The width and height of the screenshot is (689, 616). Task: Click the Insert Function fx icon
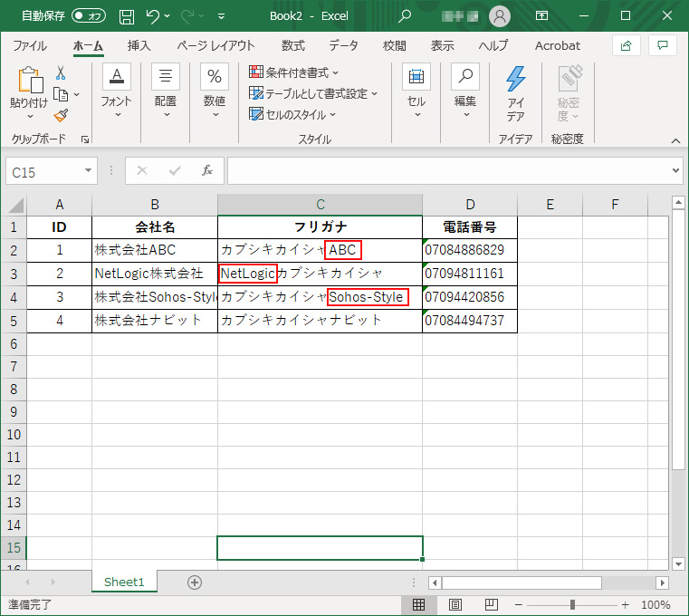pos(207,170)
